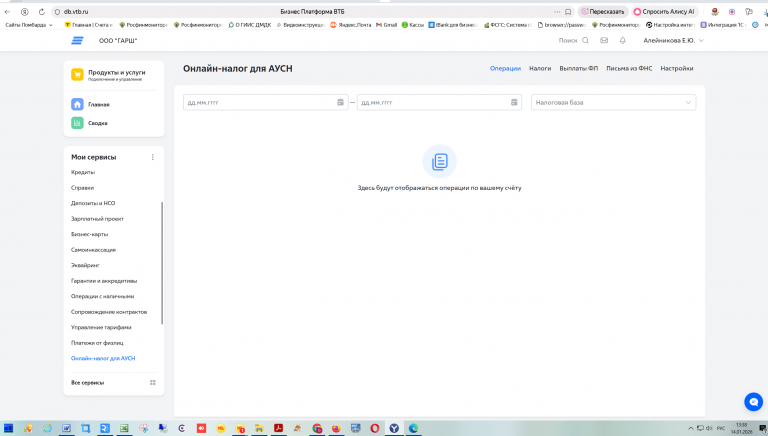The image size is (768, 436).
Task: Bookmark this page icon in address bar
Action: pos(568,12)
